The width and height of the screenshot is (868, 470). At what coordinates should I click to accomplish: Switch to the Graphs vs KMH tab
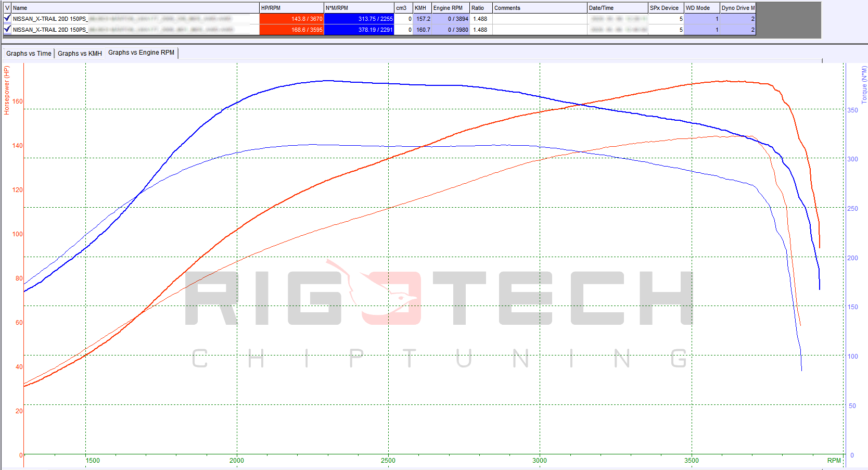80,53
